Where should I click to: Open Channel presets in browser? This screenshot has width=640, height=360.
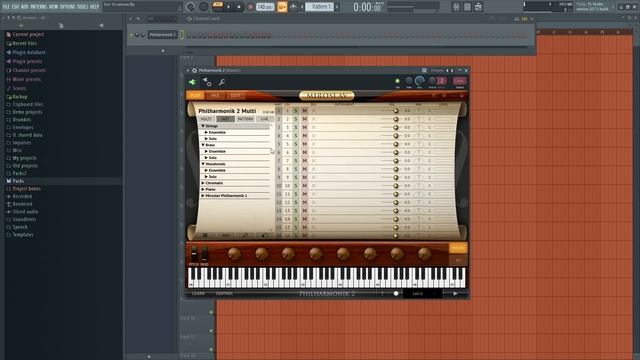pyautogui.click(x=29, y=70)
